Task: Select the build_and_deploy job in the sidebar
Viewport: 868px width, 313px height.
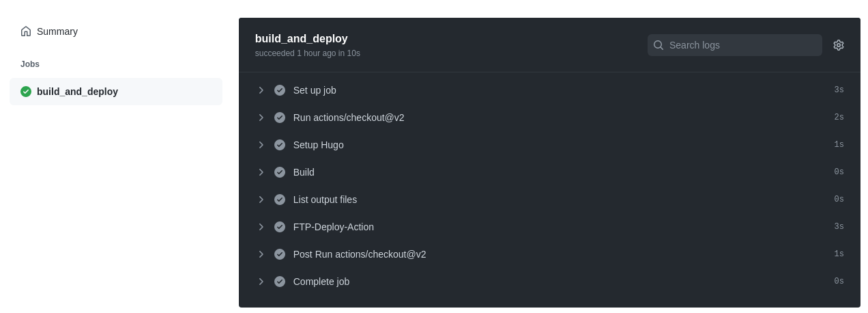Action: [x=77, y=92]
